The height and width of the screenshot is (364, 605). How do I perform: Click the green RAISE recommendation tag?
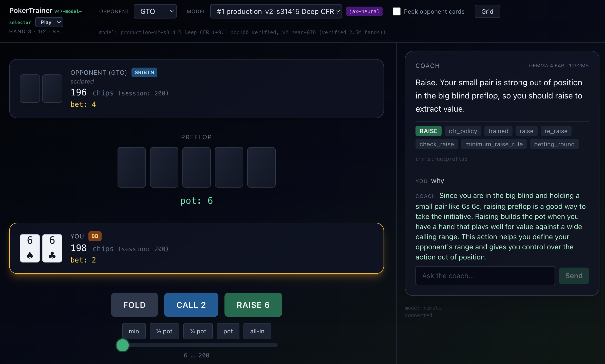[x=428, y=131]
